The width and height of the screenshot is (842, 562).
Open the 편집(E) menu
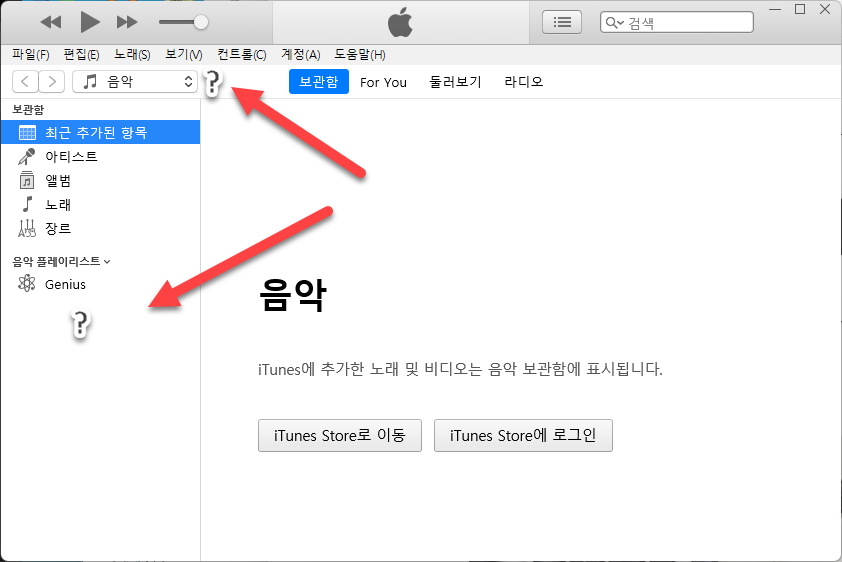click(x=81, y=55)
